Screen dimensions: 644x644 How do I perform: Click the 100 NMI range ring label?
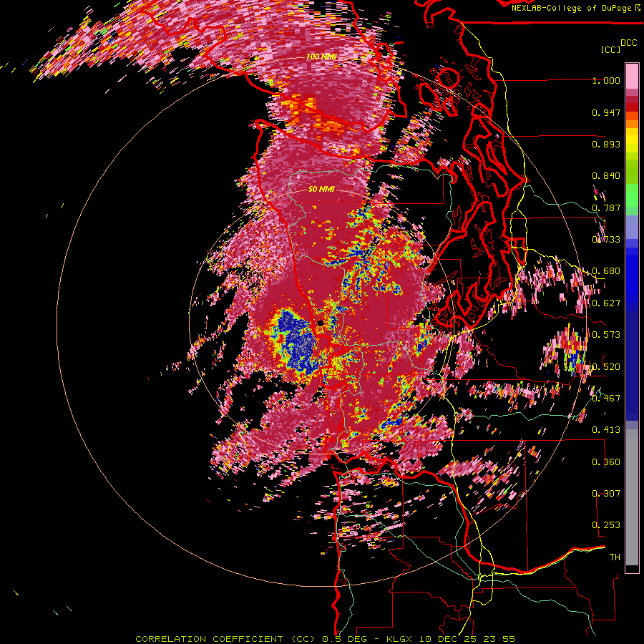[322, 57]
